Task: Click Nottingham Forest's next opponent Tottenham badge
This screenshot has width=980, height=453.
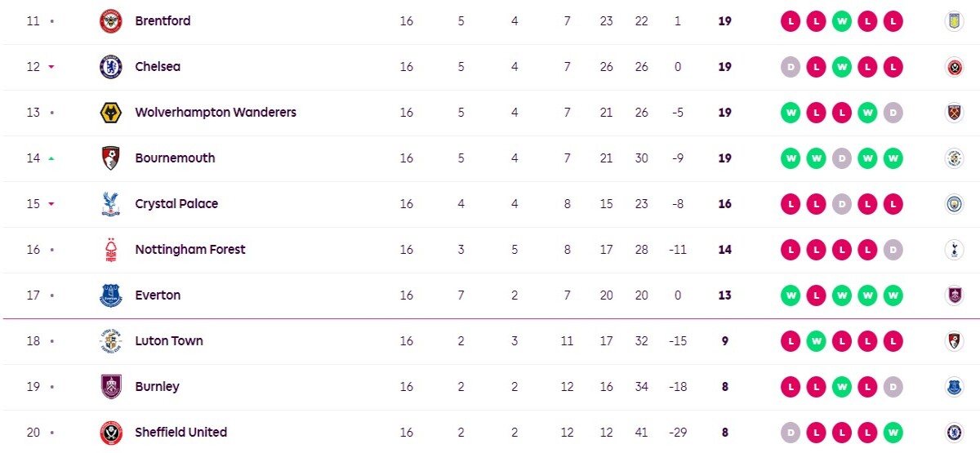Action: 953,250
